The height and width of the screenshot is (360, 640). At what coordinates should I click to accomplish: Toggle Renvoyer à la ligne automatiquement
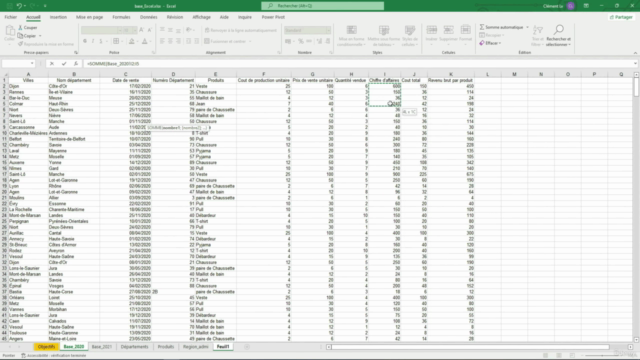coord(241,30)
